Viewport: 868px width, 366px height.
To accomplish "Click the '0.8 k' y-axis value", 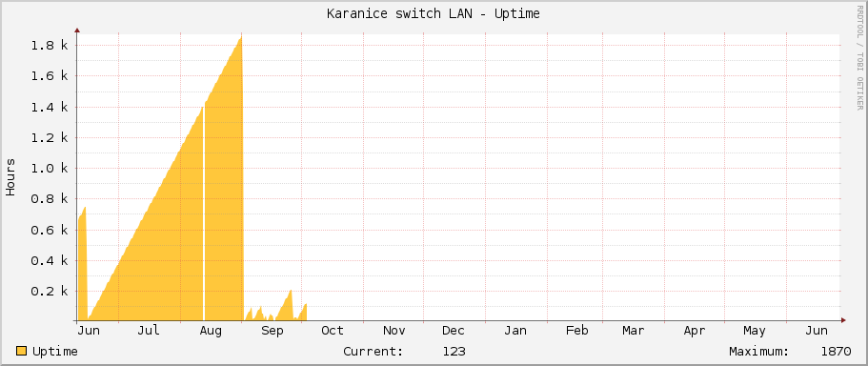I will click(x=50, y=199).
